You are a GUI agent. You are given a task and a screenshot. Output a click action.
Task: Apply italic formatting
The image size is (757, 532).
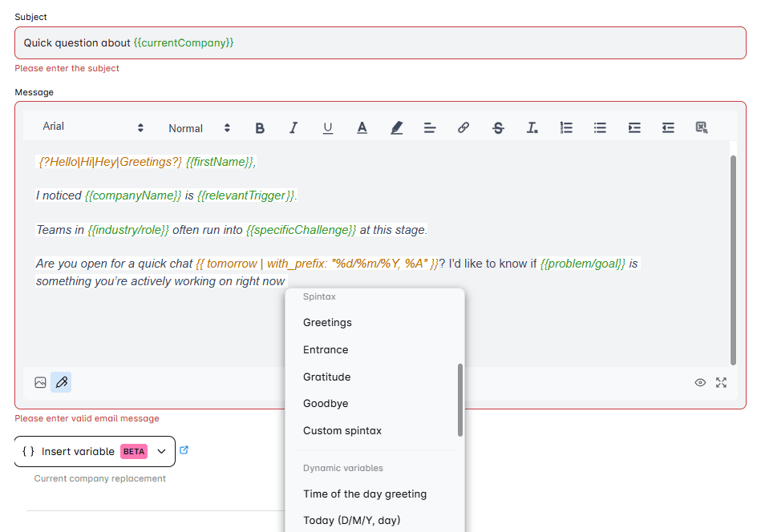[x=294, y=127]
